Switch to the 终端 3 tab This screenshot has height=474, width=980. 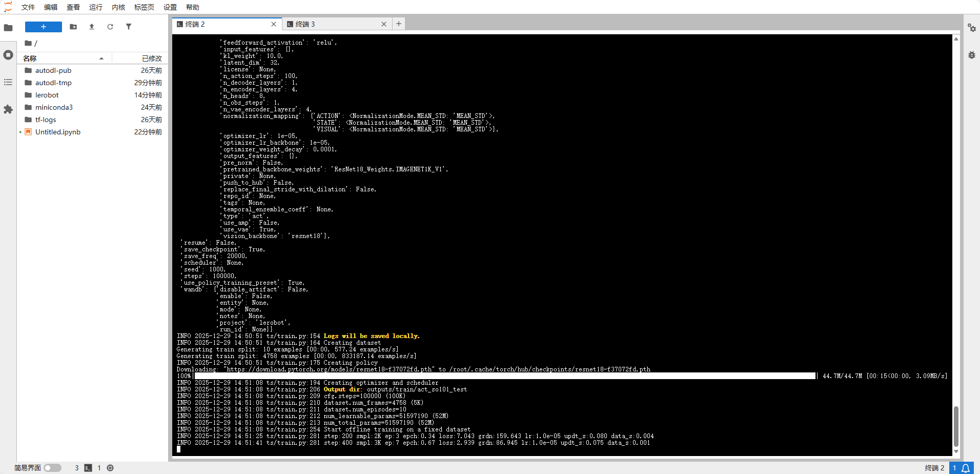(x=305, y=24)
